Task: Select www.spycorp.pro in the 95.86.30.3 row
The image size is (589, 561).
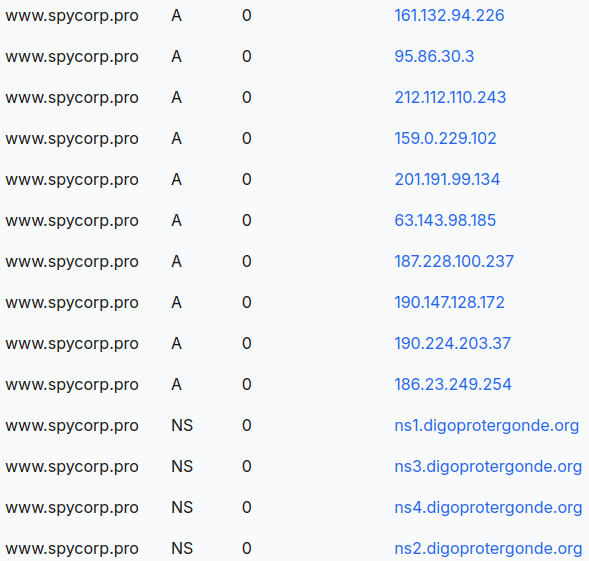Action: pyautogui.click(x=72, y=57)
